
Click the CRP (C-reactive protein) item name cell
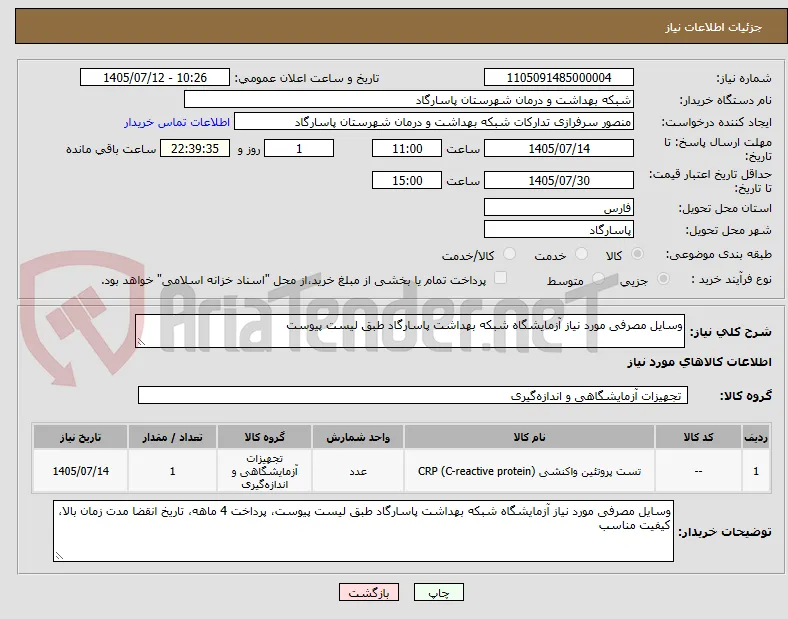tap(529, 471)
